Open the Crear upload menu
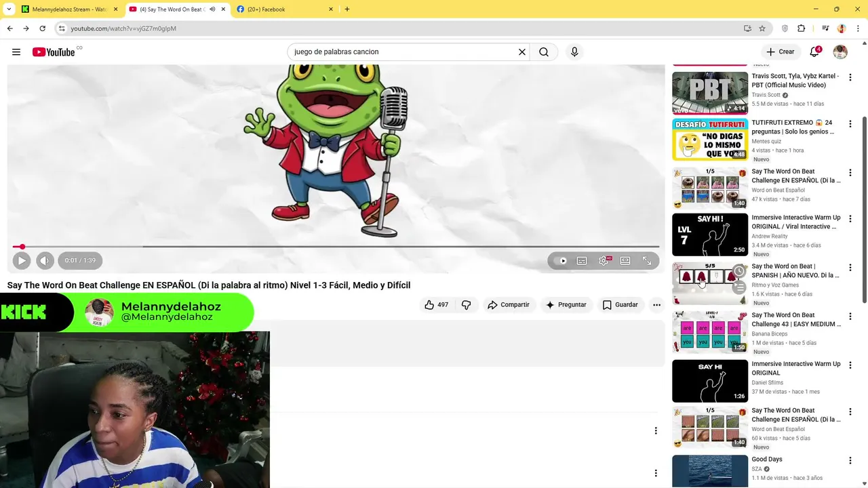Screen dimensions: 868x488 pos(780,52)
